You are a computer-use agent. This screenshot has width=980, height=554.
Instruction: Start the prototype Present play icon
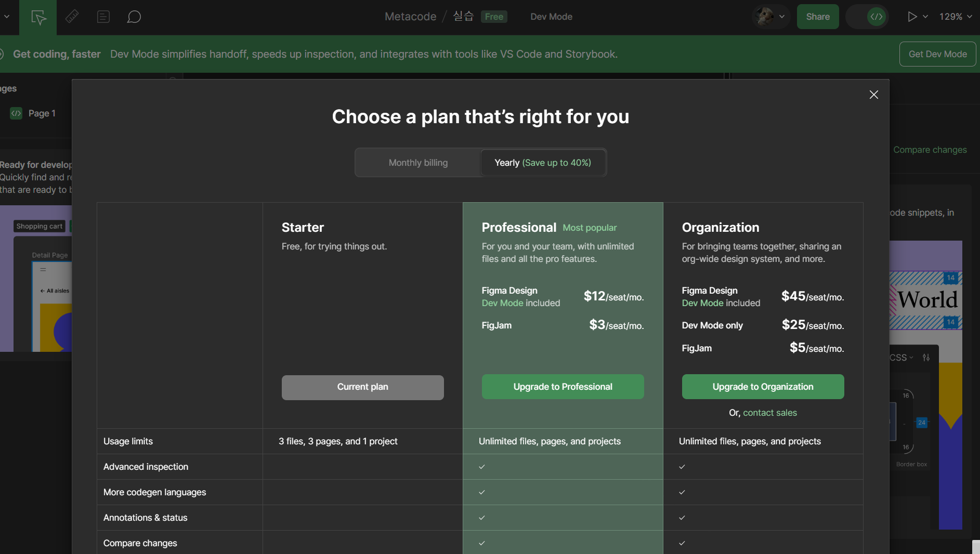pos(911,17)
